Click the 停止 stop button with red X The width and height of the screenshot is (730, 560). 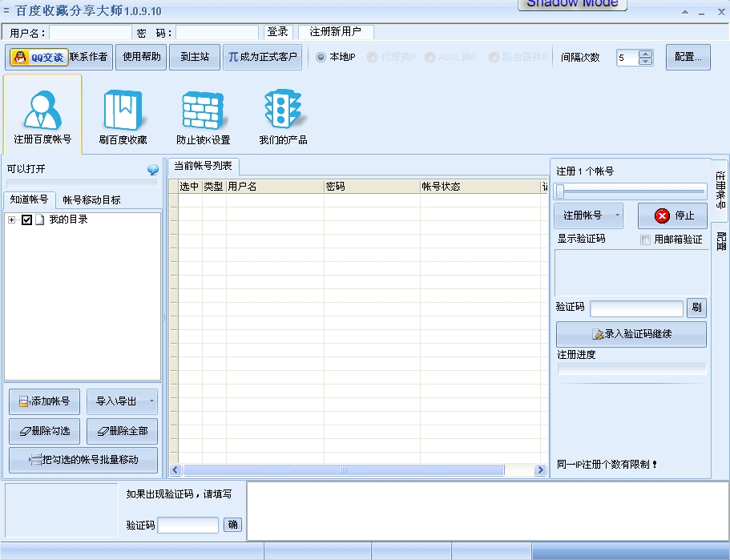click(x=672, y=216)
